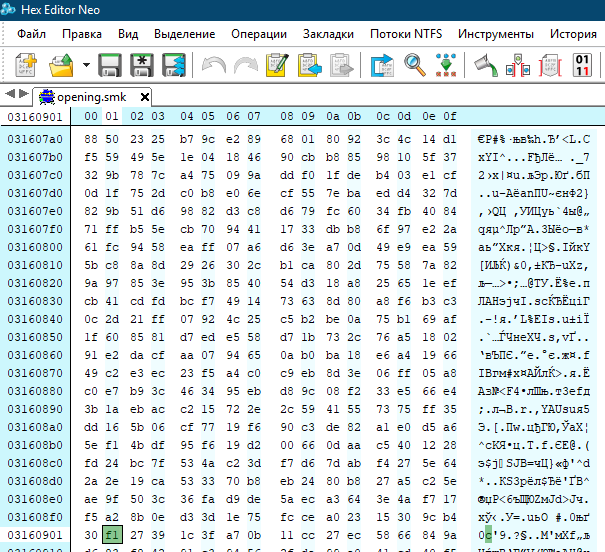The height and width of the screenshot is (552, 605).
Task: Select byte 5b in row 03160810
Action: coord(91,265)
